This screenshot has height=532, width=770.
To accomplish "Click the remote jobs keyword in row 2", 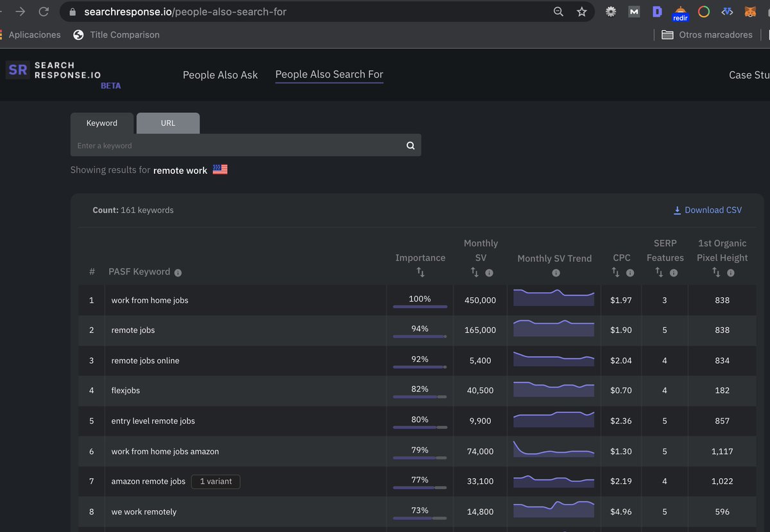I will coord(133,330).
